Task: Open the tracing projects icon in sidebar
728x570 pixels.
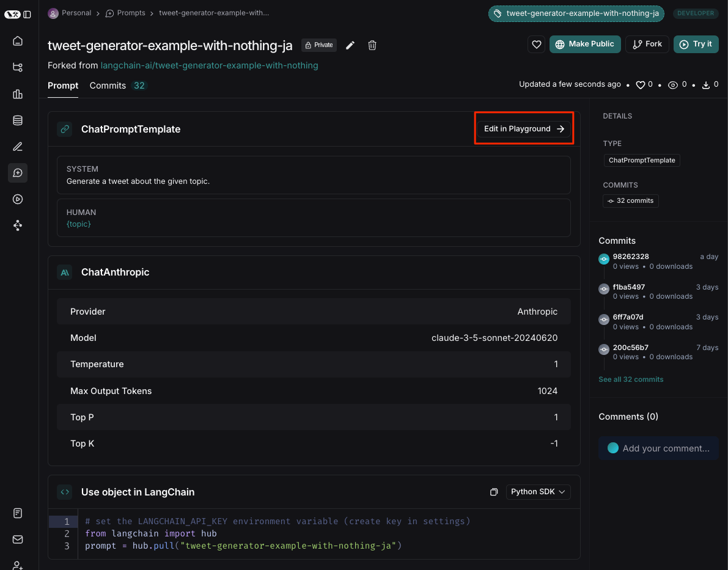Action: point(18,67)
